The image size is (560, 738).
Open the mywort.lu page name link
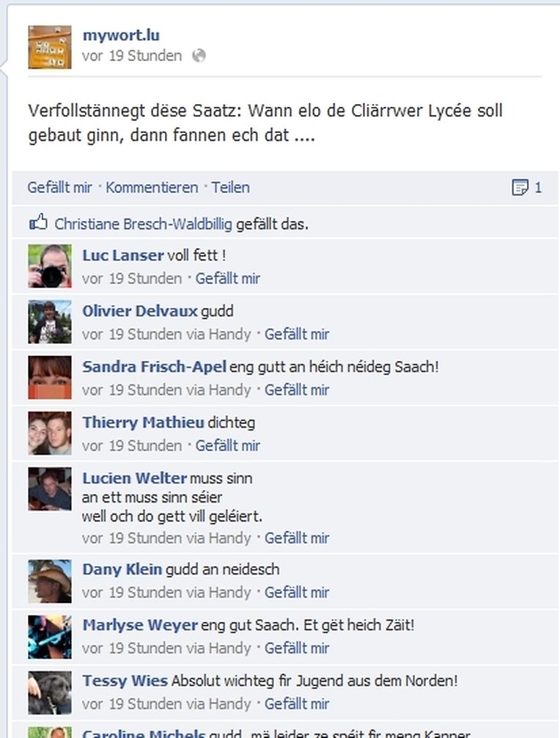122,34
